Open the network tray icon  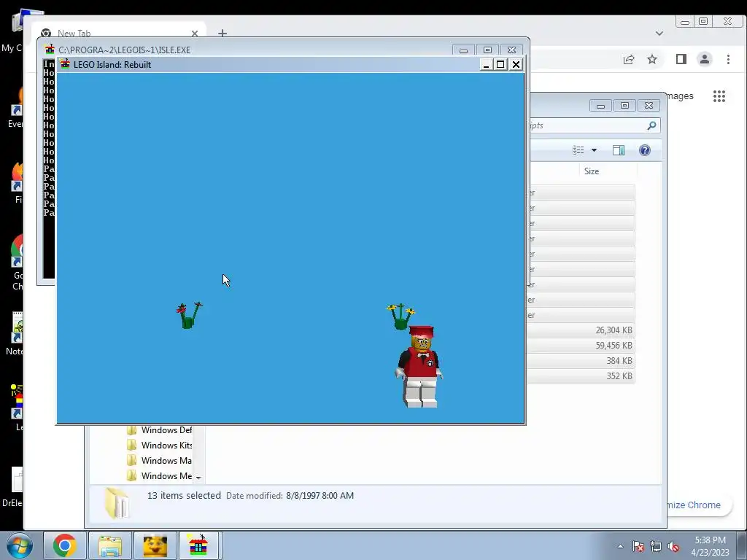click(x=656, y=546)
